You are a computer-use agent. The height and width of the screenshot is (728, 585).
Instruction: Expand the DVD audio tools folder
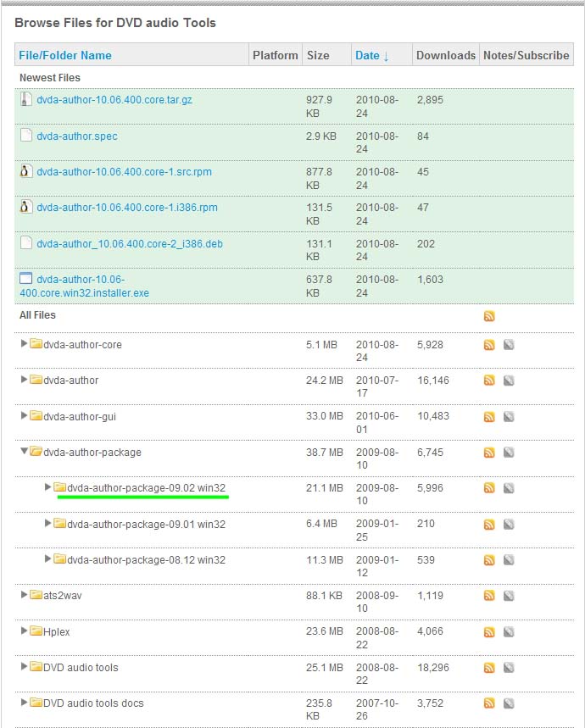[x=24, y=666]
